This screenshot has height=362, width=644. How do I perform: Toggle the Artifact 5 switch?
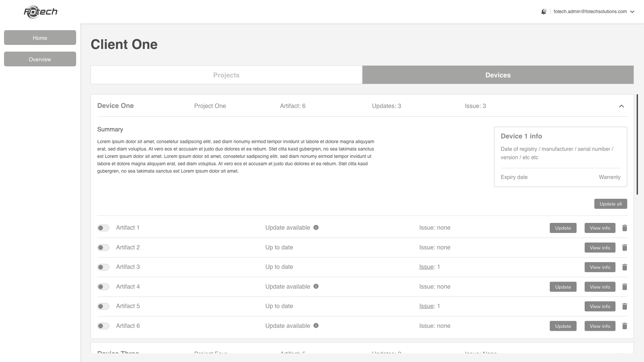[x=103, y=306]
